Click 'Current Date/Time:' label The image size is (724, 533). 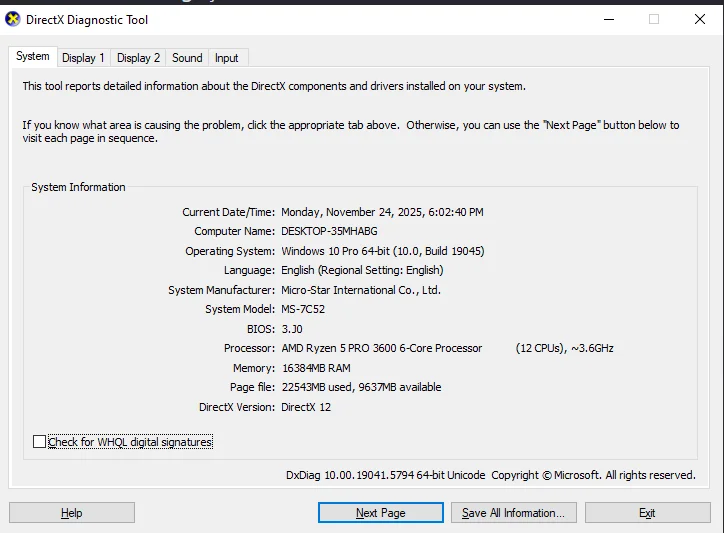click(x=229, y=212)
